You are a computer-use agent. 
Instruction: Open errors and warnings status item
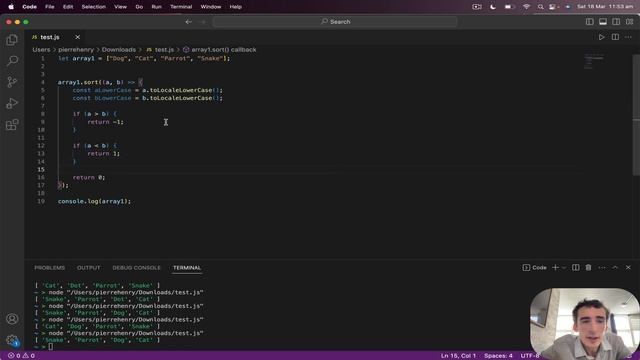(22, 356)
